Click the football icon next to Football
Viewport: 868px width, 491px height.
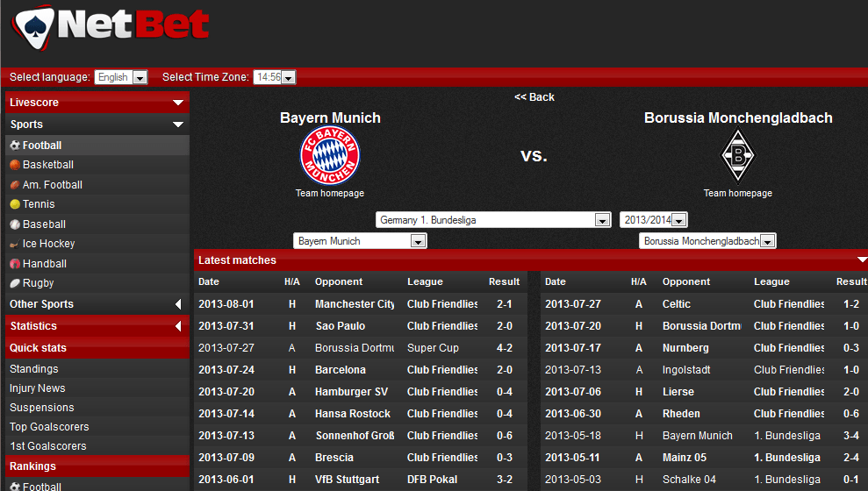(x=15, y=146)
